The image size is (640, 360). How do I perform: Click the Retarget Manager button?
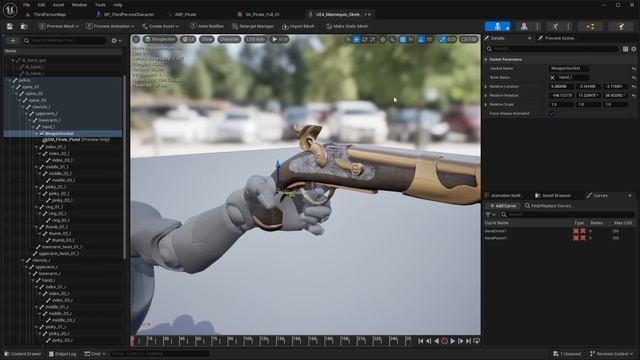[253, 26]
